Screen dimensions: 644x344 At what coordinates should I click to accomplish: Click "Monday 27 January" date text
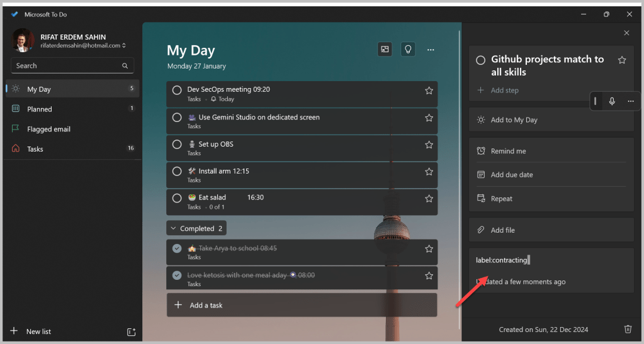(x=196, y=66)
